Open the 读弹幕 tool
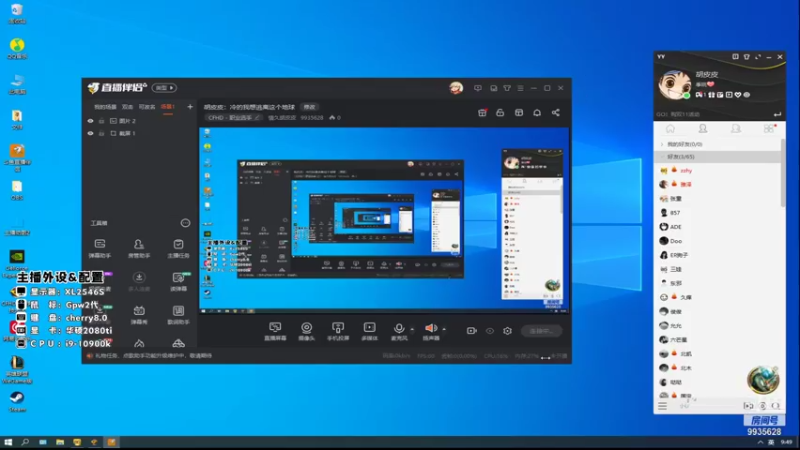The image size is (800, 450). tap(178, 281)
